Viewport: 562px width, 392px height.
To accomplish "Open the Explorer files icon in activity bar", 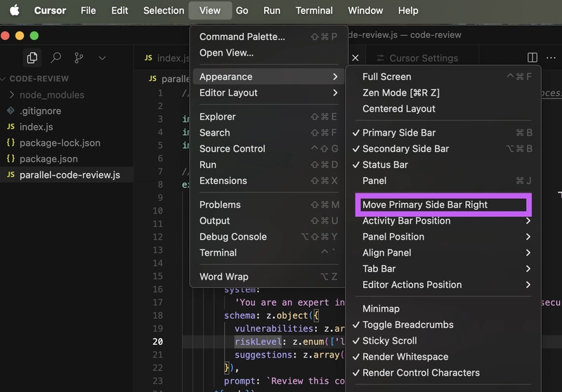I will point(32,58).
